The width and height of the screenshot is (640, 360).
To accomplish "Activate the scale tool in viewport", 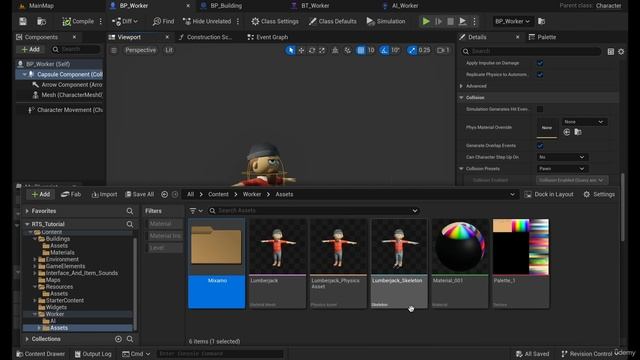I will [322, 50].
